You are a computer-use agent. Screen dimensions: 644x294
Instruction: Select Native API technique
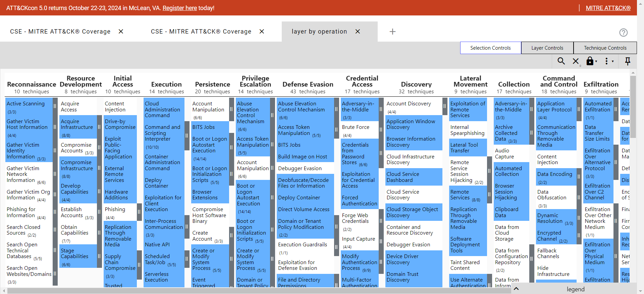(164, 245)
